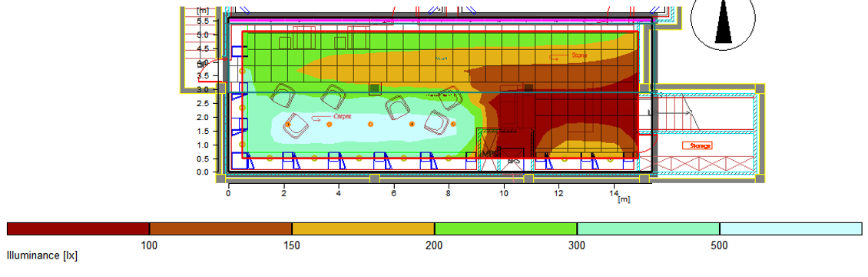This screenshot has height=277, width=868.
Task: Select the 5.5 tick on vertical axis
Action: pos(204,21)
